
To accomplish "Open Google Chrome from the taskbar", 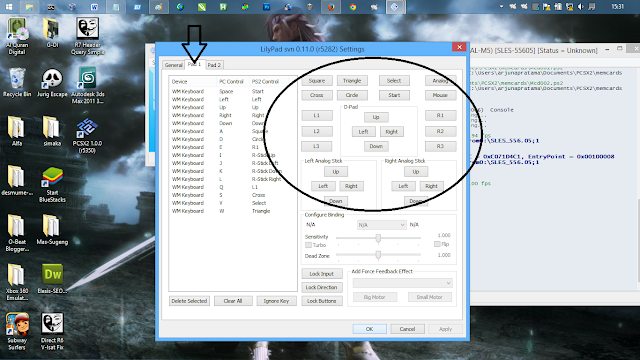I will coord(353,7).
